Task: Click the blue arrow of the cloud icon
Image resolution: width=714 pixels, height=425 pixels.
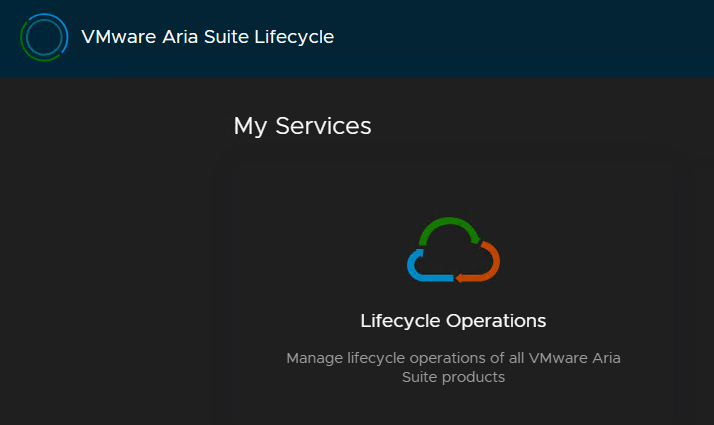Action: click(428, 267)
